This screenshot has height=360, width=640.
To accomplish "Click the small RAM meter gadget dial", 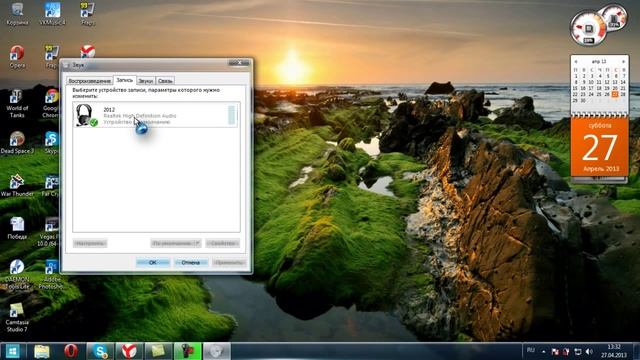I will pos(614,18).
